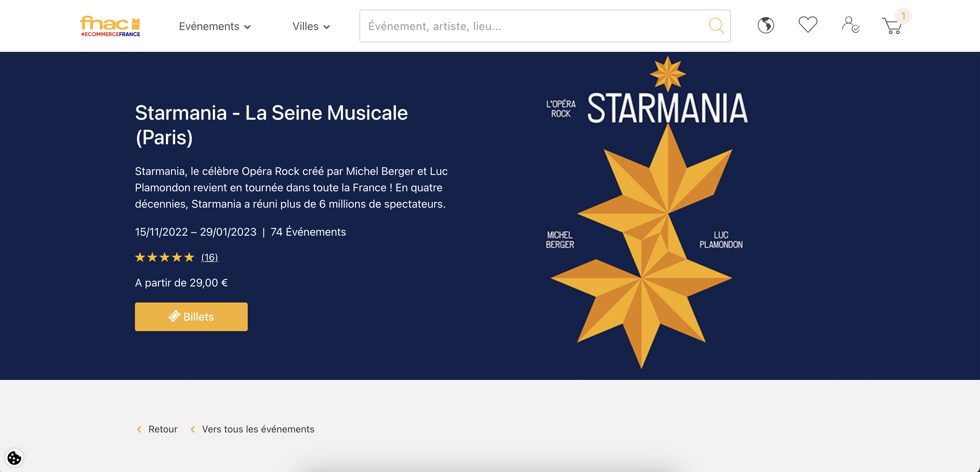Click the chevron next to Evénements
980x472 pixels.
click(247, 27)
